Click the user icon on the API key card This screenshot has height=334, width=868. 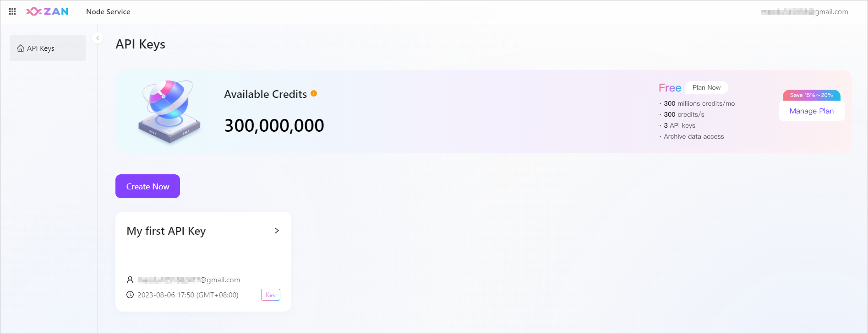pos(130,280)
